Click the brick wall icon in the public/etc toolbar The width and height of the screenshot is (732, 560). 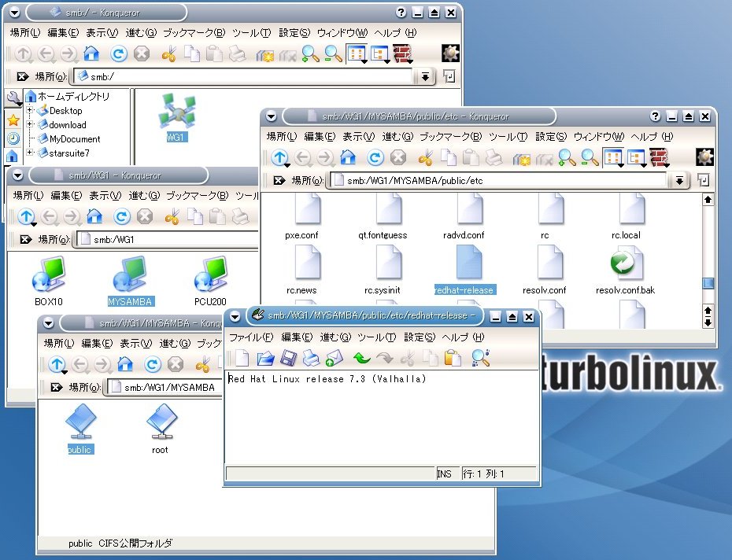pyautogui.click(x=659, y=158)
